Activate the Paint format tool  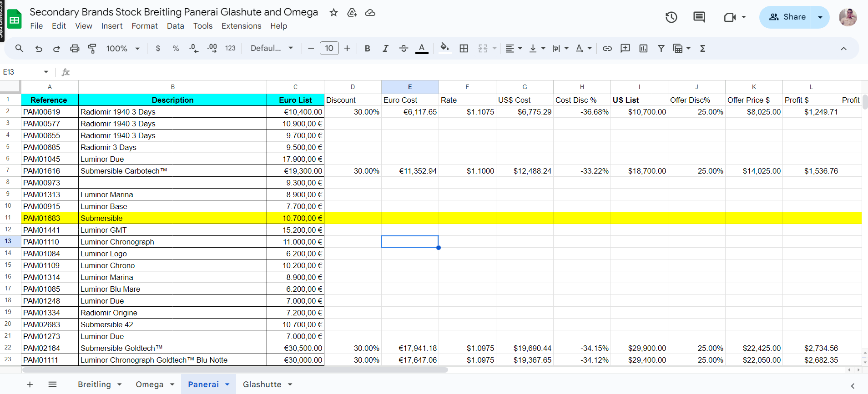point(92,48)
